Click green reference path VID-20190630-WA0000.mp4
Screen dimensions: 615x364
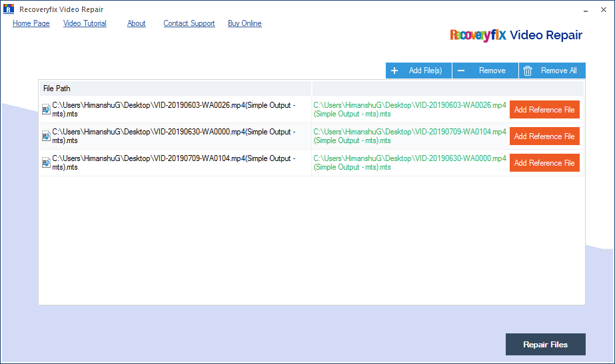click(410, 163)
